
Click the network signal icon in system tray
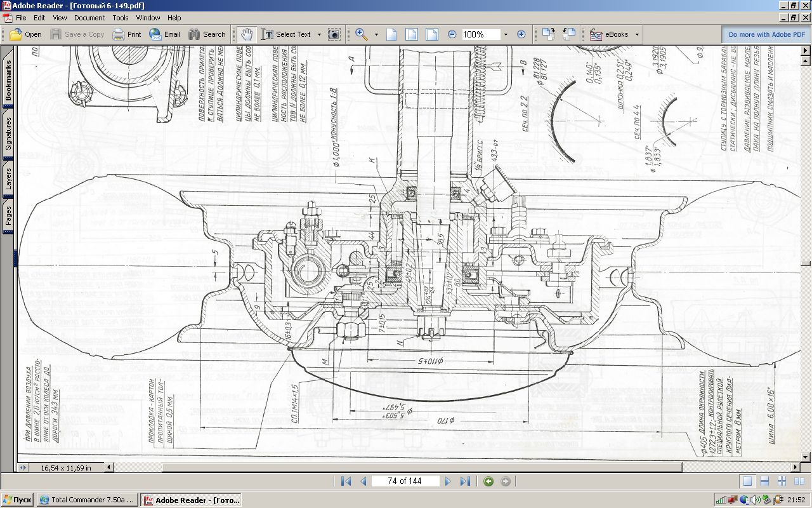tap(721, 500)
